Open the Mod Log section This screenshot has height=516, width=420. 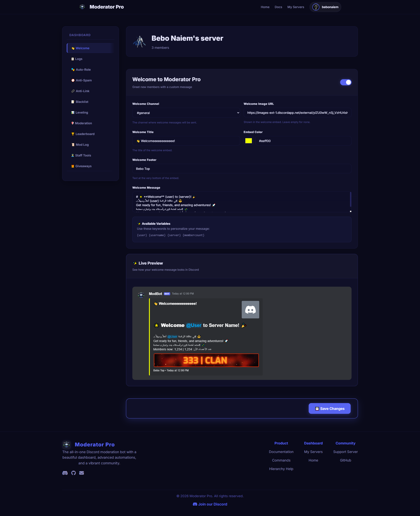pos(91,144)
